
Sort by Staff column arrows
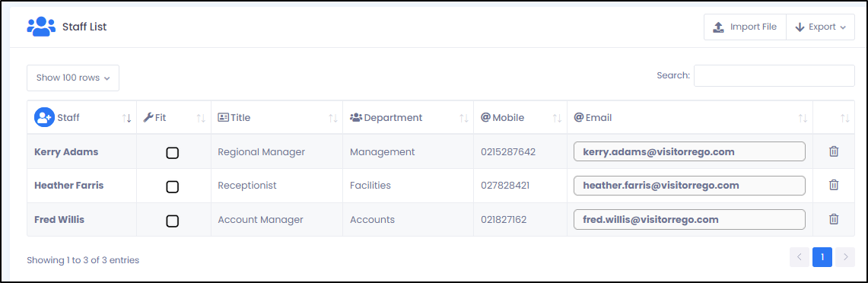coord(127,118)
